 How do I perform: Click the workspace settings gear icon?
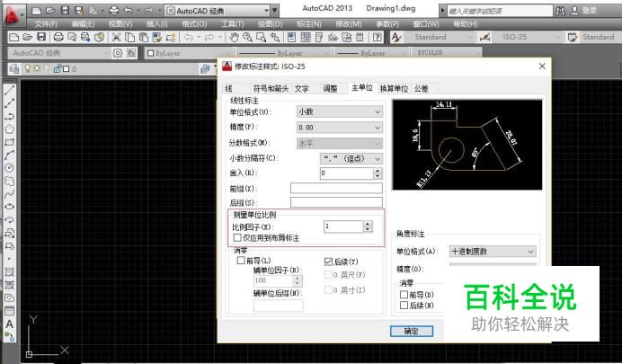(118, 53)
